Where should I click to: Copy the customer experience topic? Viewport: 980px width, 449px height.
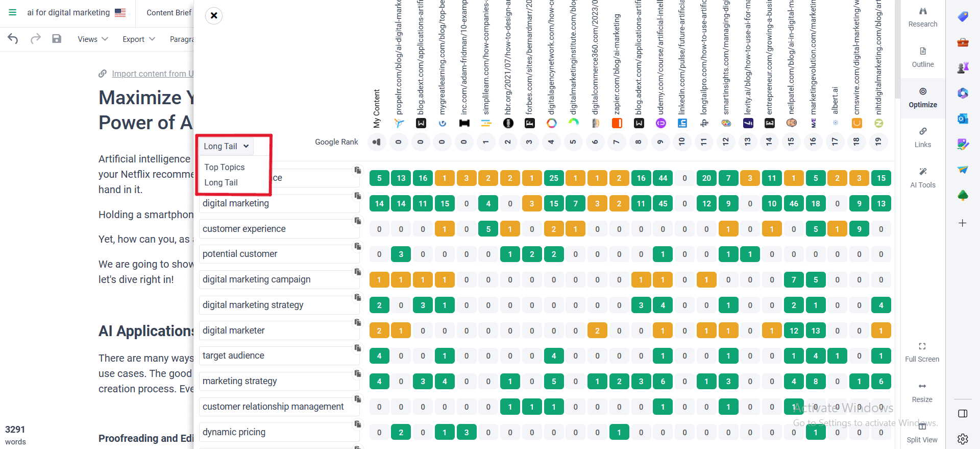pyautogui.click(x=358, y=221)
